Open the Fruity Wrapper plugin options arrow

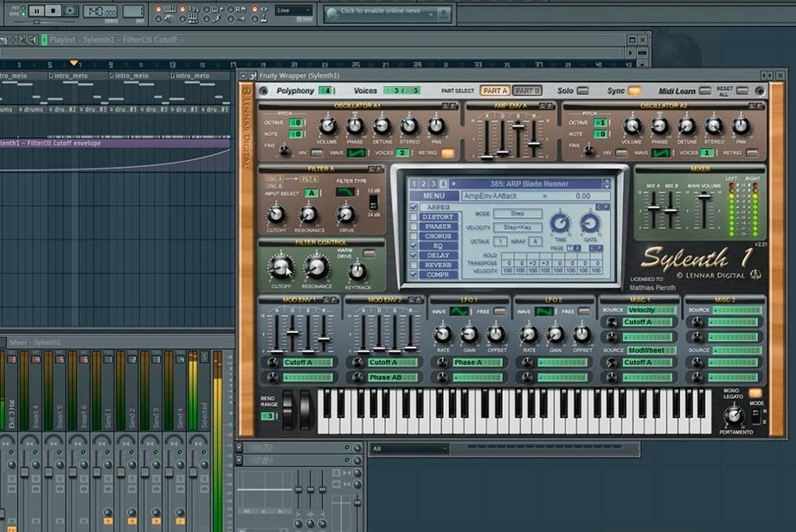click(x=244, y=75)
